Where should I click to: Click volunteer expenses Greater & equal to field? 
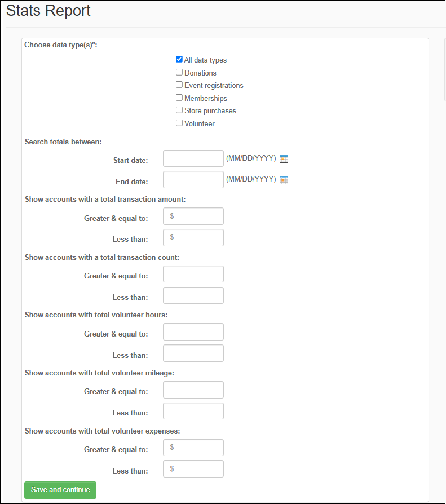coord(193,448)
